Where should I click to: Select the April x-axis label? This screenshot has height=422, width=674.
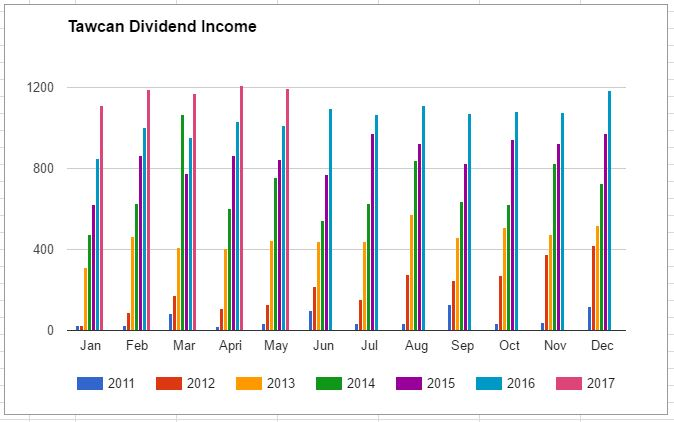[230, 345]
